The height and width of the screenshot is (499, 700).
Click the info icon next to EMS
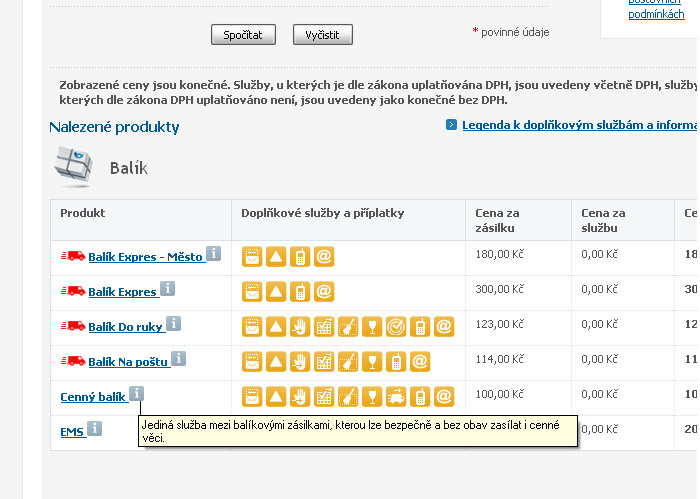click(95, 429)
